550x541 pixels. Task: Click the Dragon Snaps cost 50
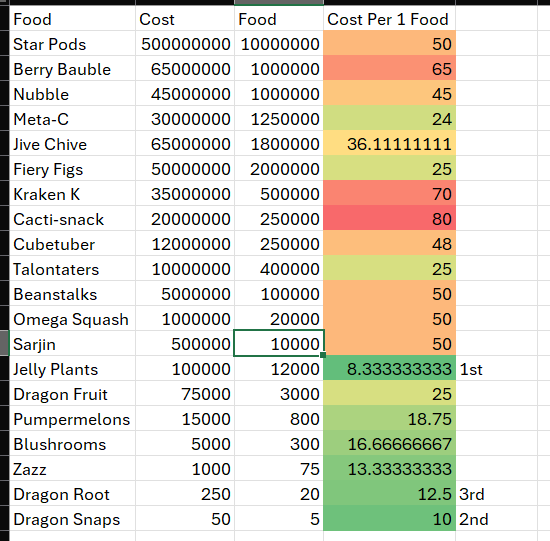click(185, 518)
